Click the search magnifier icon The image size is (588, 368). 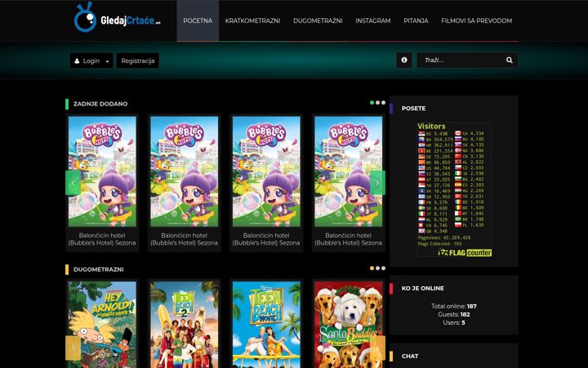(509, 60)
